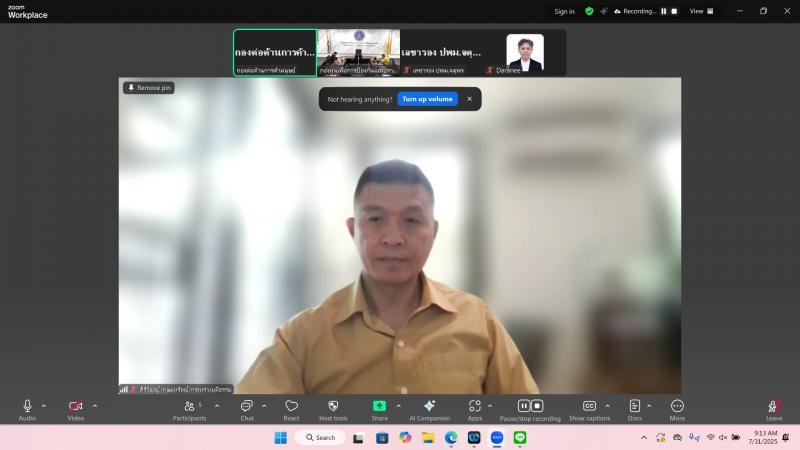Expand arrow next to Apps

[490, 406]
